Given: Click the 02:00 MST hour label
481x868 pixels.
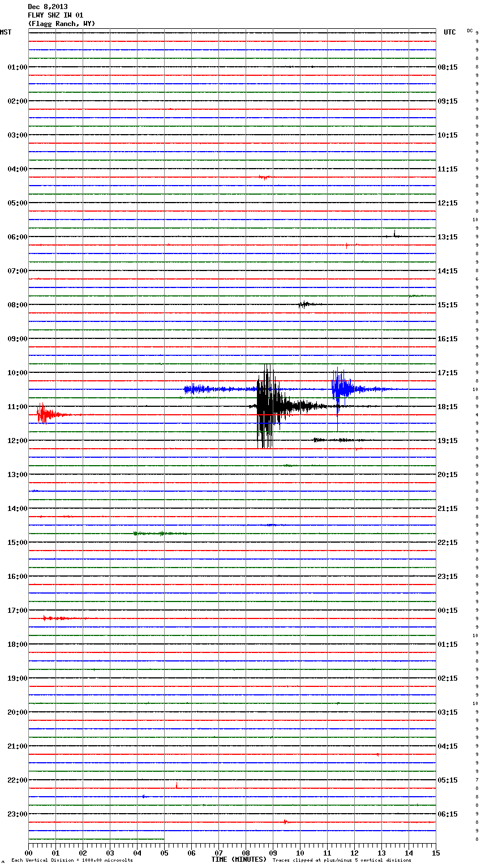Looking at the screenshot, I should point(17,101).
